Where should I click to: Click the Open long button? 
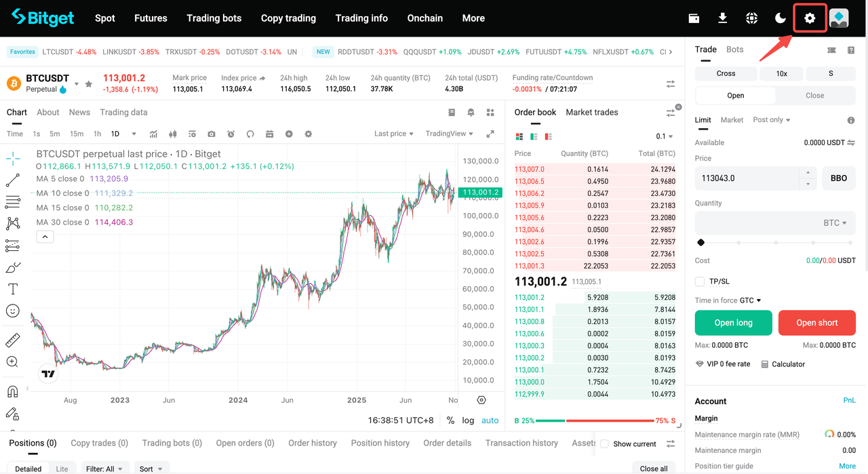pos(733,323)
